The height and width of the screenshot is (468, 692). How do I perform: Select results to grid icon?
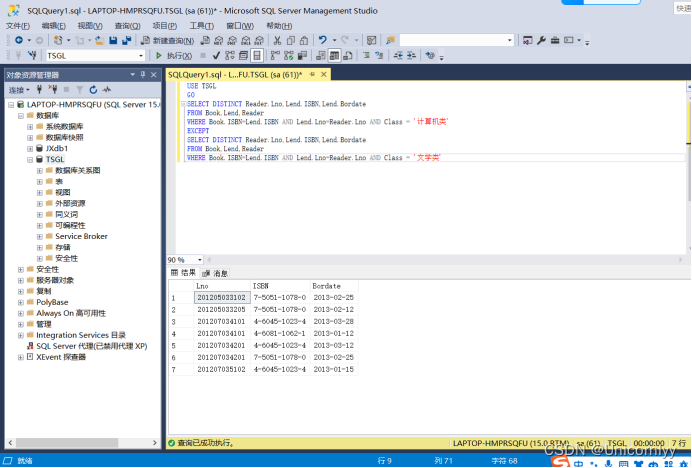click(x=335, y=56)
